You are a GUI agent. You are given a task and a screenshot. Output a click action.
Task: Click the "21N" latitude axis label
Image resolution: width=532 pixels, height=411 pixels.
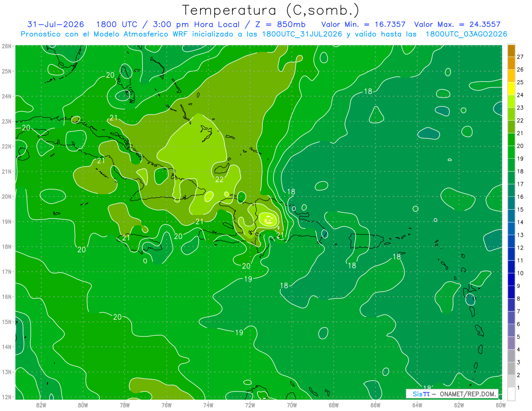point(6,171)
